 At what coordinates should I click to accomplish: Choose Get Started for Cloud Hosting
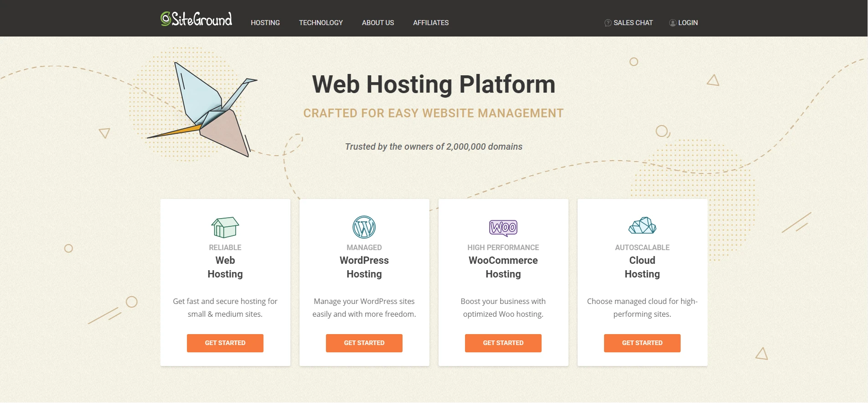(642, 343)
